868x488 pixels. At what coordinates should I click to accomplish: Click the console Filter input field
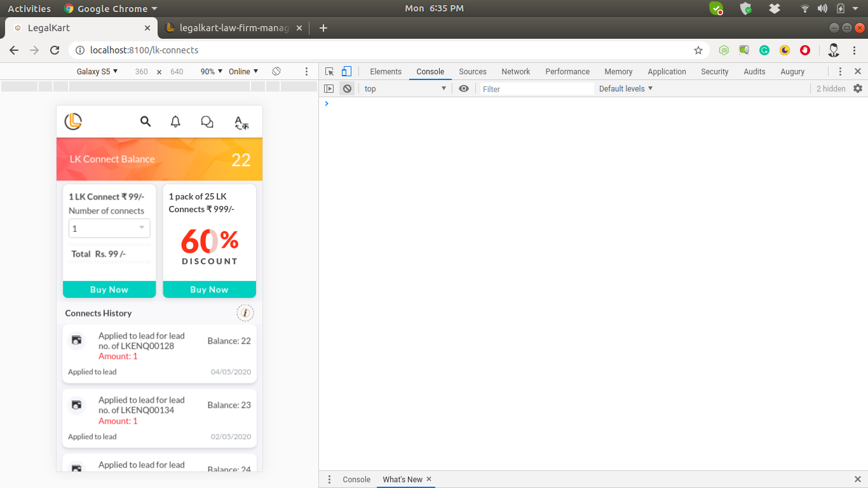pos(536,89)
